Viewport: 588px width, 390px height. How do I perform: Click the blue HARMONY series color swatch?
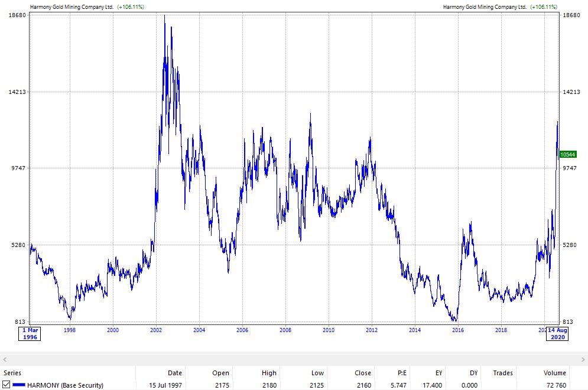click(19, 385)
